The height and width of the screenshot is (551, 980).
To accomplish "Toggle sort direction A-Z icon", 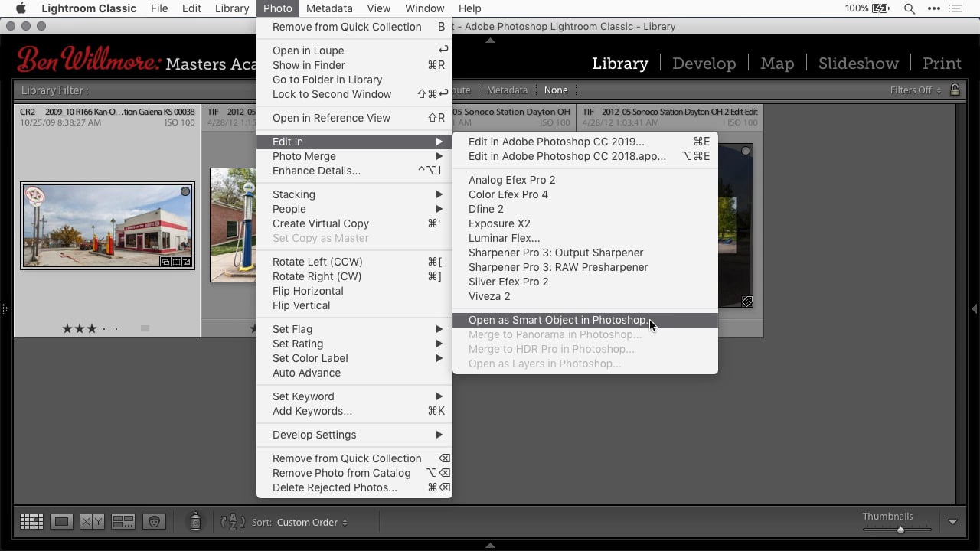I will (x=234, y=522).
